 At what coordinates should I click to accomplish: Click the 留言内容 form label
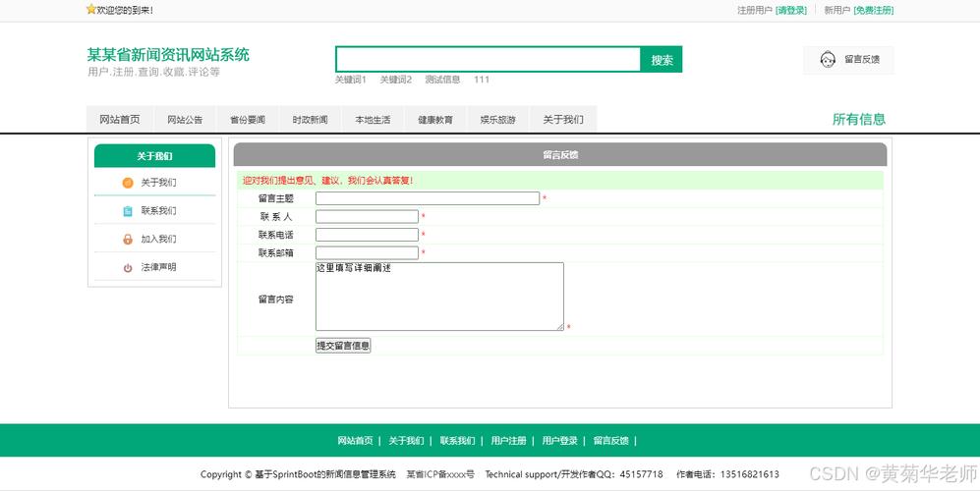(x=276, y=300)
